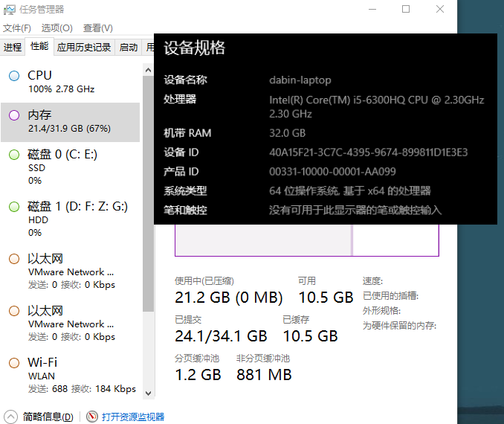This screenshot has width=504, height=424.
Task: Switch to the 应用历史记录 tab
Action: click(84, 47)
